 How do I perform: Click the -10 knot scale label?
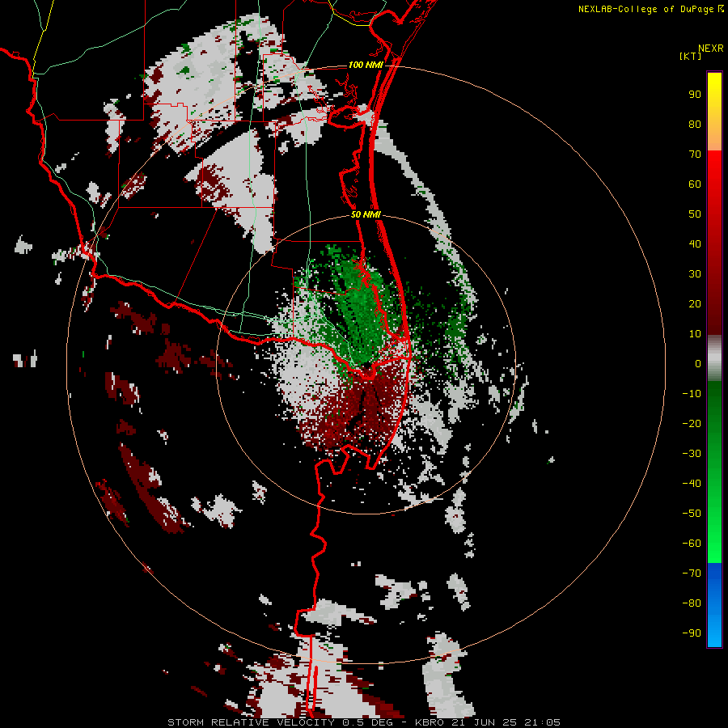[692, 394]
